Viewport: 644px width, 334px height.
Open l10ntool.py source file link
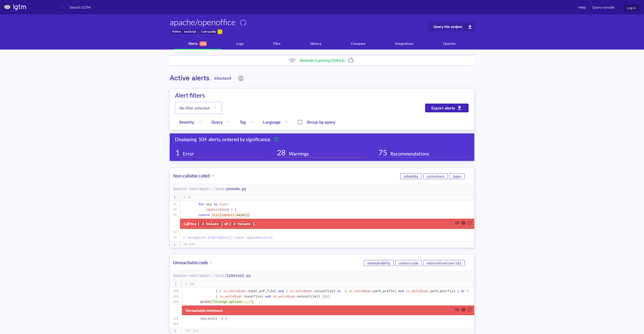[238, 276]
